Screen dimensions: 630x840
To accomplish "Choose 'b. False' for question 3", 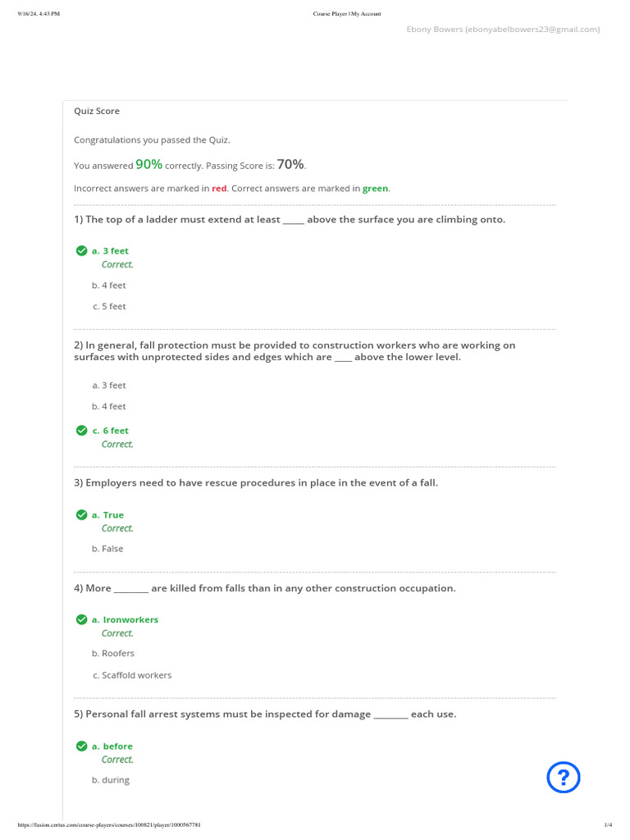I will [x=107, y=549].
